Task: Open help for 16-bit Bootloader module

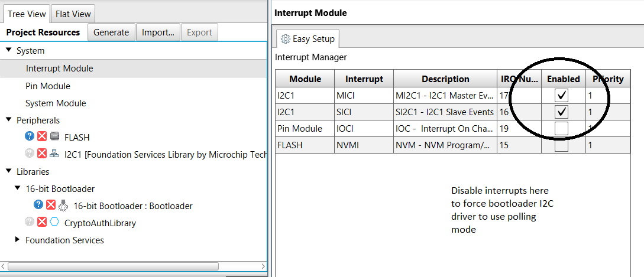Action: point(38,206)
